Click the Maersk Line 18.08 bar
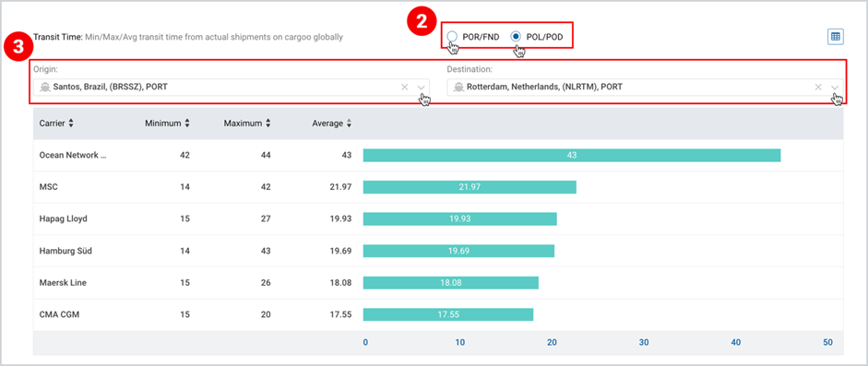 click(x=451, y=283)
